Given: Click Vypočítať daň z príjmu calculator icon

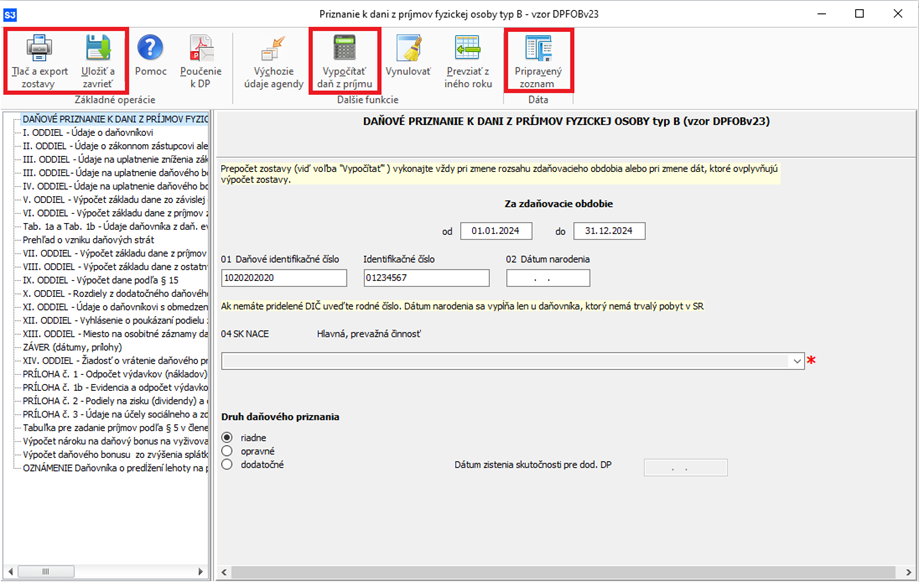Looking at the screenshot, I should tap(346, 48).
